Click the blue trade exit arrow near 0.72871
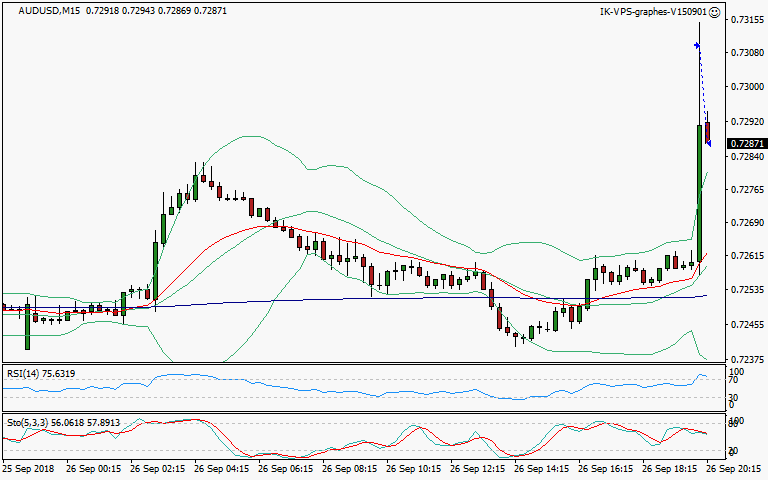 (708, 143)
